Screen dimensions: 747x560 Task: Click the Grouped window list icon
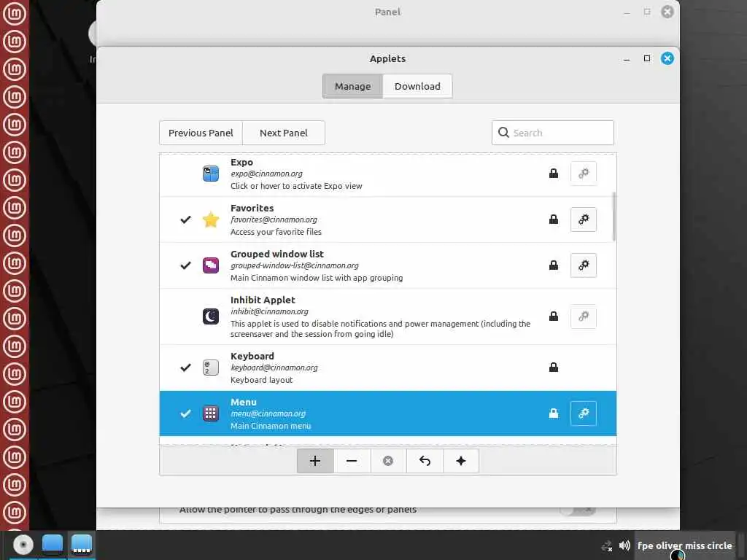point(211,265)
